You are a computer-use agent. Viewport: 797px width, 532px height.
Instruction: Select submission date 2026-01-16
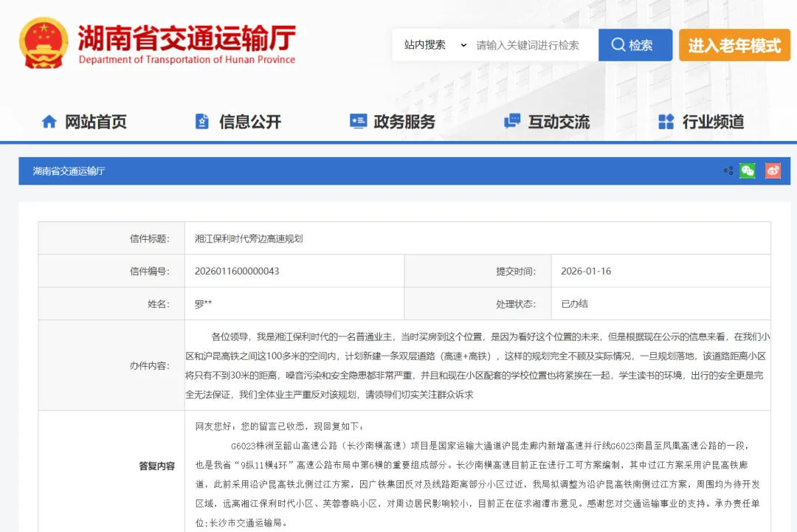(586, 272)
